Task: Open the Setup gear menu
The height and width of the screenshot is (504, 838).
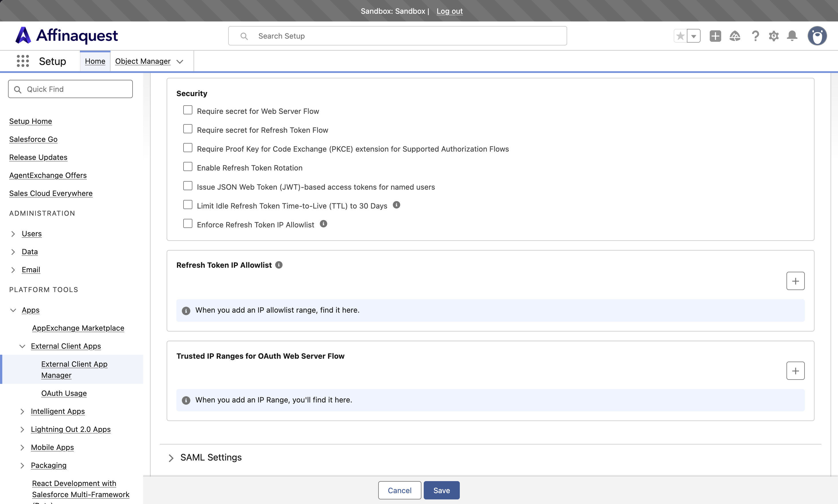Action: click(x=773, y=36)
